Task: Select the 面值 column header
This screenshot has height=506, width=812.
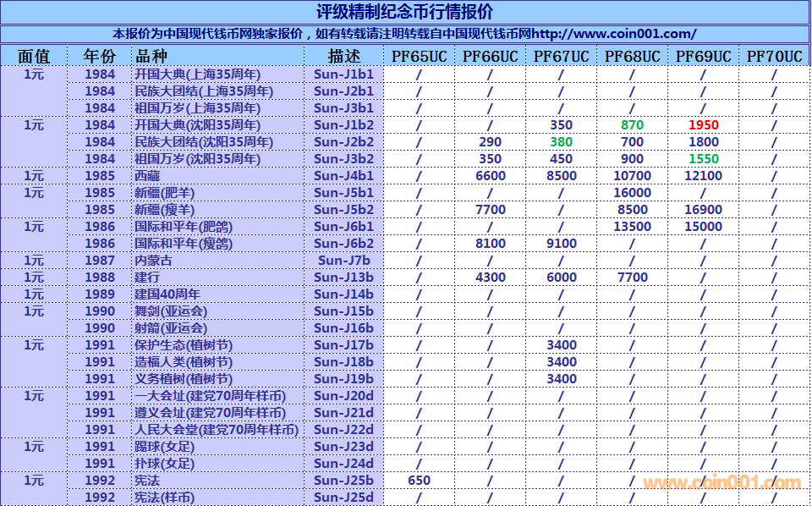Action: pyautogui.click(x=34, y=57)
